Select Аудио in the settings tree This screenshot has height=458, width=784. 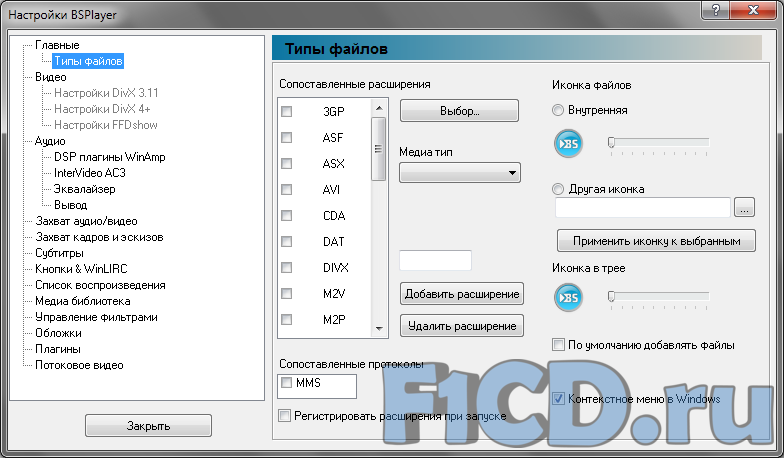(x=50, y=141)
